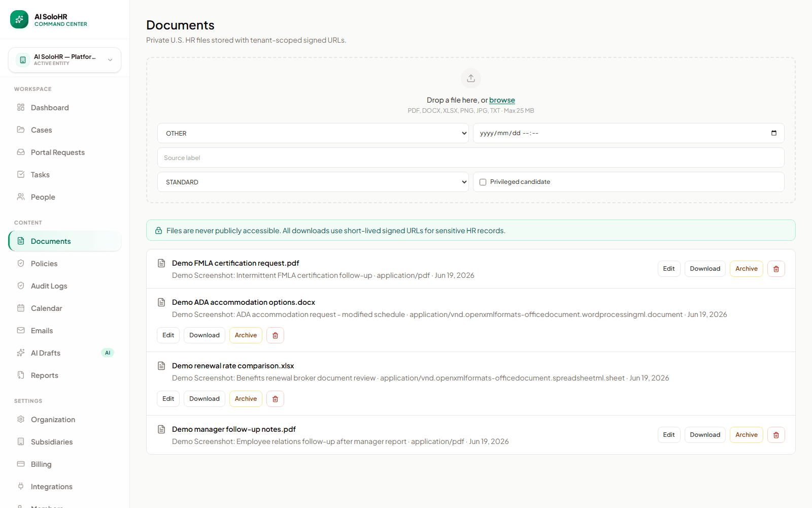Click file icon beside Demo FMLA certification request.pdf
The height and width of the screenshot is (508, 812).
pos(161,263)
